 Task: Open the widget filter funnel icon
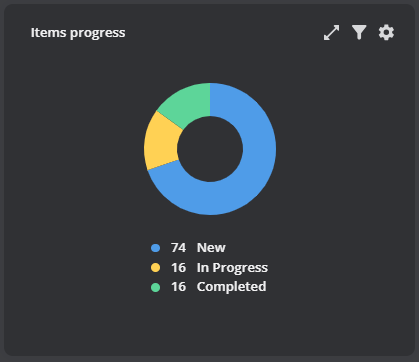point(359,33)
